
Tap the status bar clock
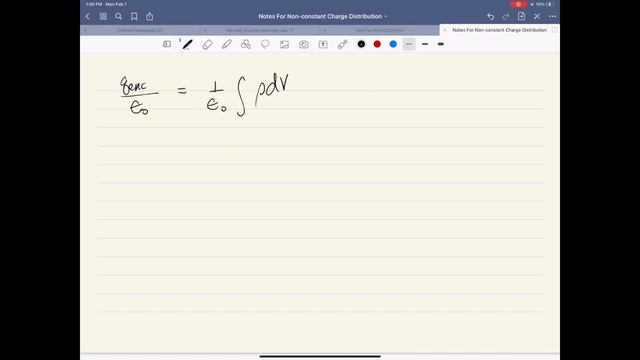94,4
